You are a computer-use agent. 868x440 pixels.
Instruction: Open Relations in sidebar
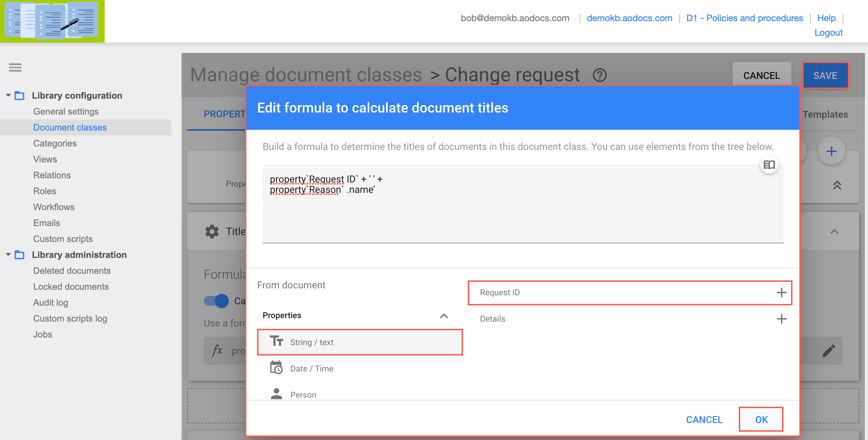coord(52,175)
